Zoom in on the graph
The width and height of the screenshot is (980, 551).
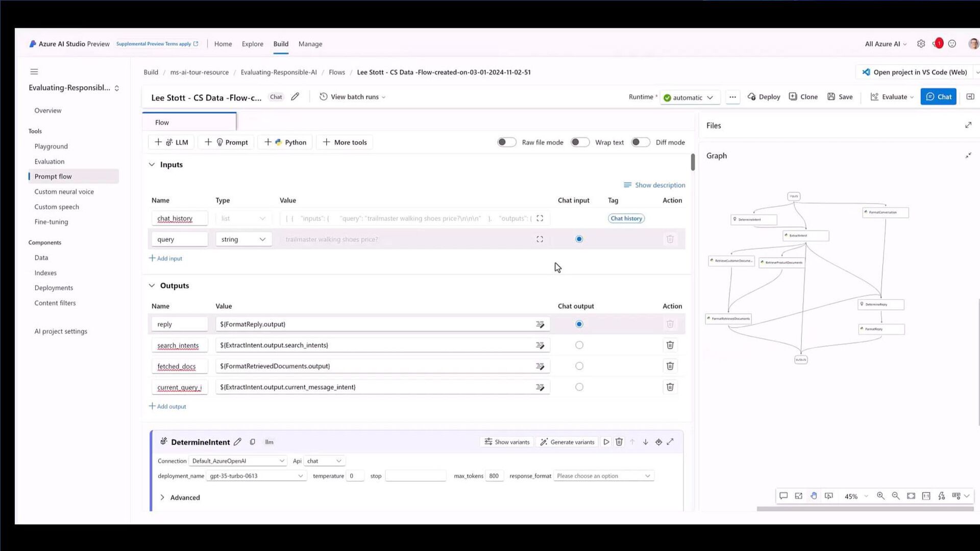[881, 496]
